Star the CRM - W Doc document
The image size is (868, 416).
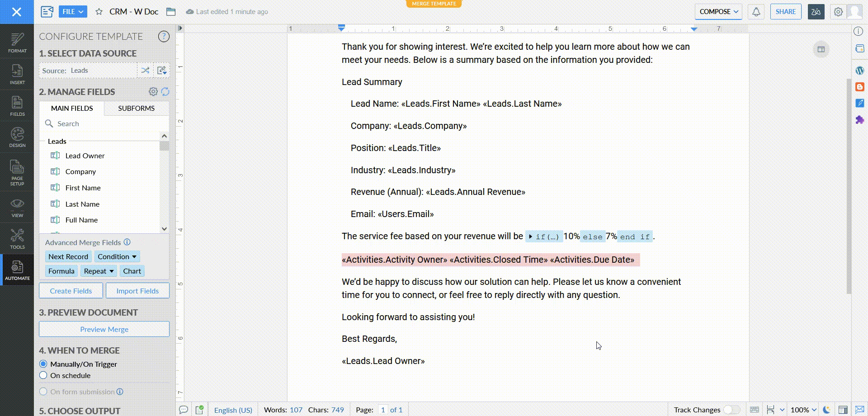(99, 12)
